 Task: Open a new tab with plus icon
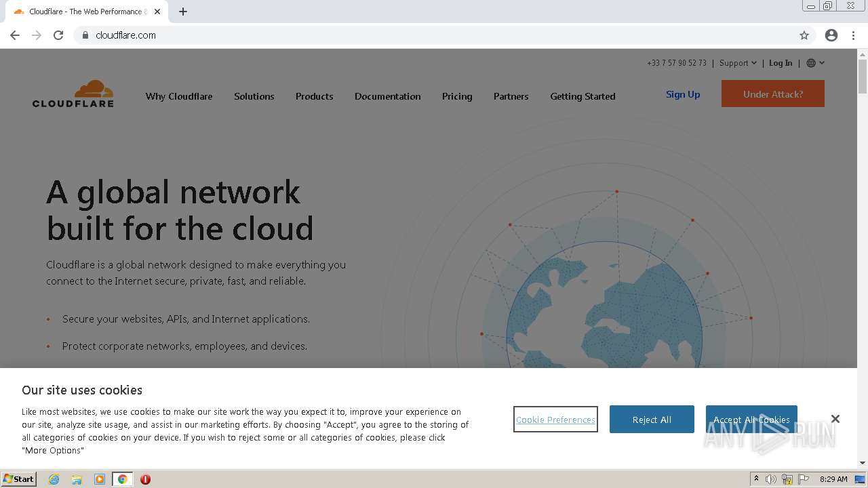coord(183,12)
